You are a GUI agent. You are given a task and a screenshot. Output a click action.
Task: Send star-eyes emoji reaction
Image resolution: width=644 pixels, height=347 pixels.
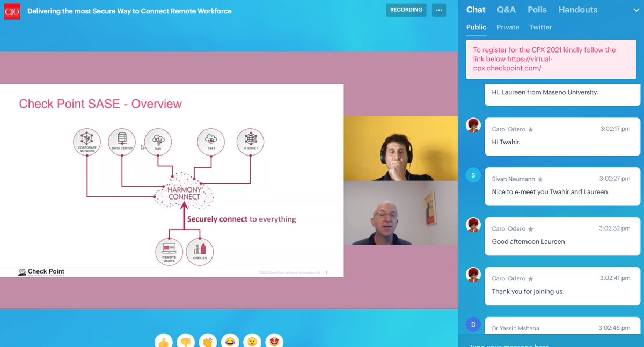click(274, 341)
